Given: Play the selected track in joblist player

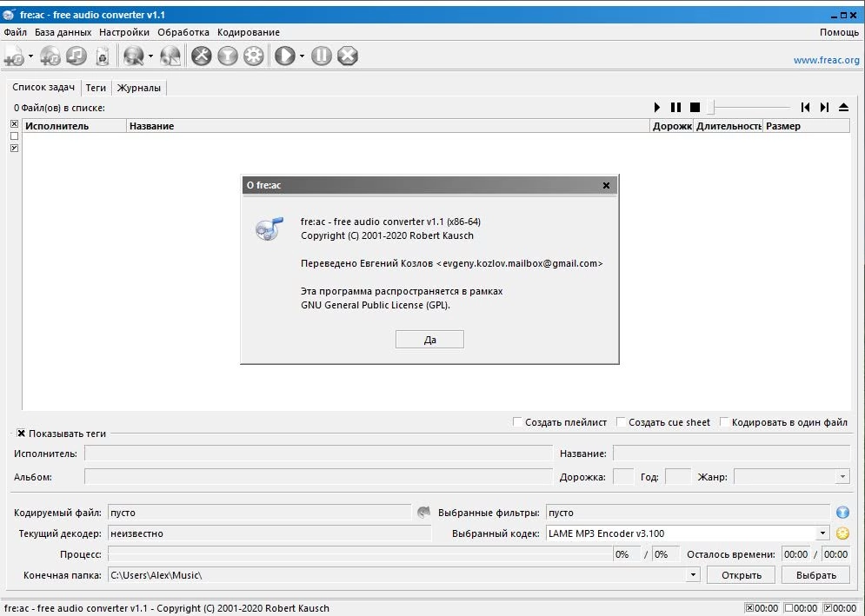Looking at the screenshot, I should (x=657, y=107).
